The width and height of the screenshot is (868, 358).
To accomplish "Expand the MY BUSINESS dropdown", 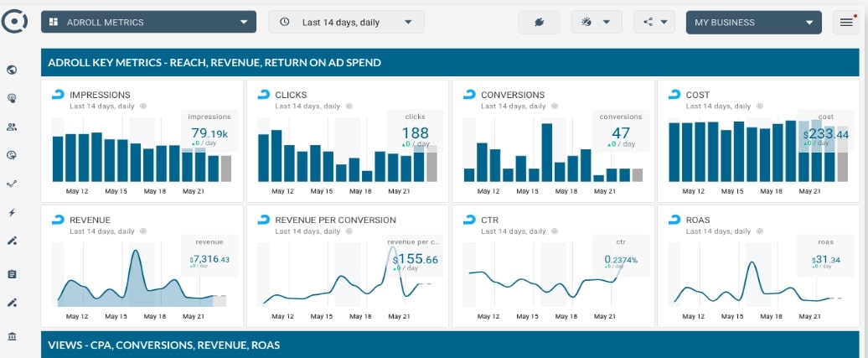I will (753, 22).
